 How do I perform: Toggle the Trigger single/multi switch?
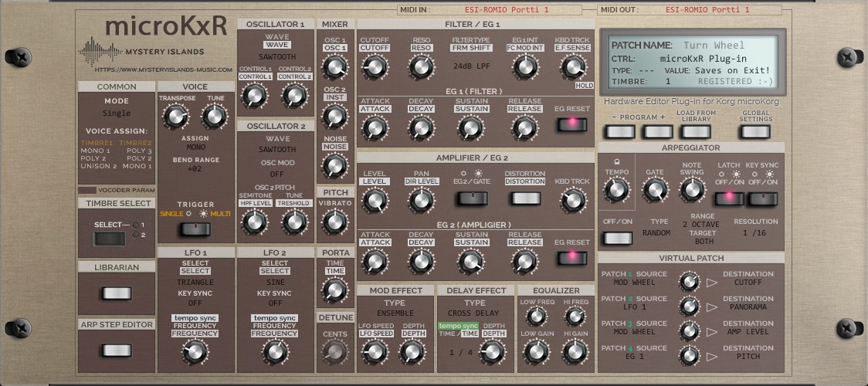[x=195, y=229]
